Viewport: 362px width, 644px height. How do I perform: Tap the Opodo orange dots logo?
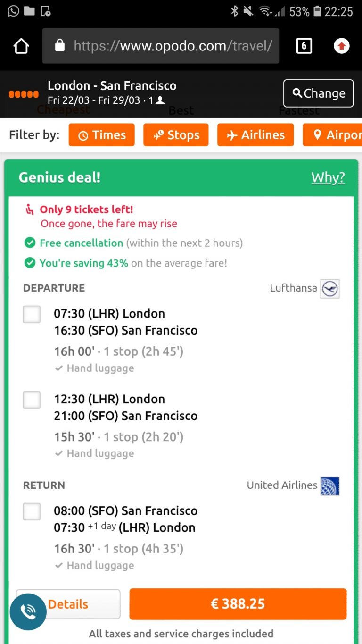point(24,94)
